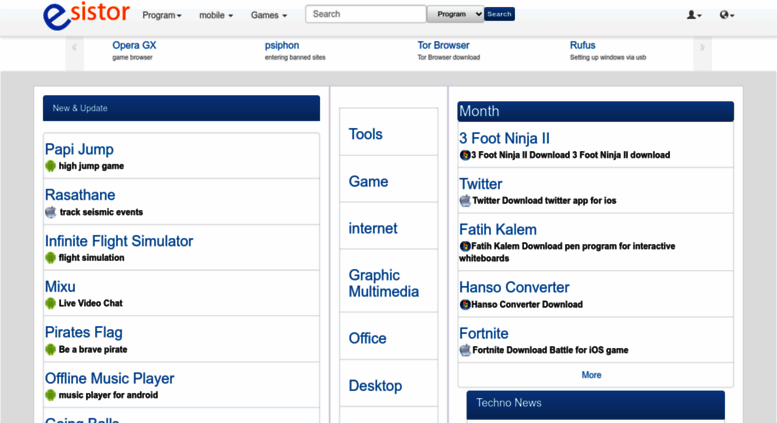Click Android icon beside high jump game
Image resolution: width=777 pixels, height=423 pixels.
(x=51, y=166)
